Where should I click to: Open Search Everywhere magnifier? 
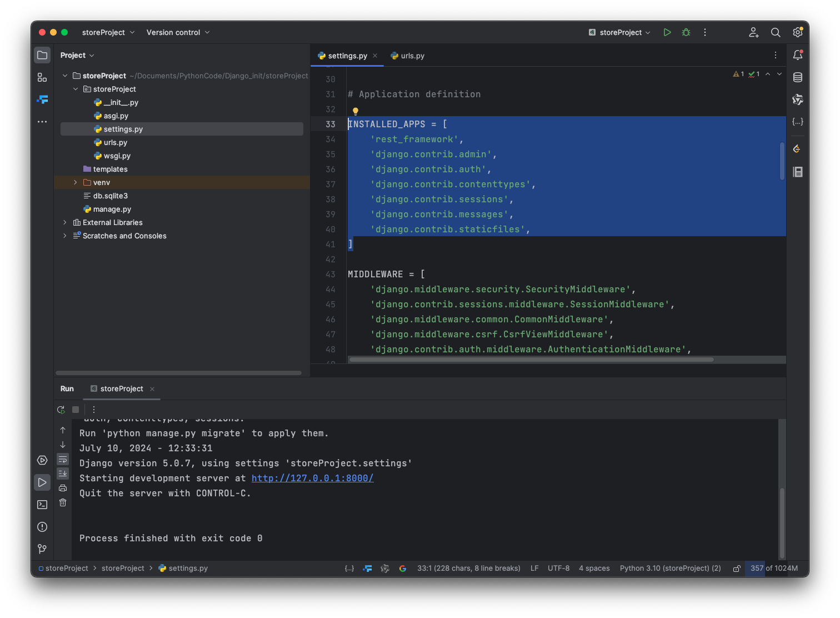click(776, 32)
